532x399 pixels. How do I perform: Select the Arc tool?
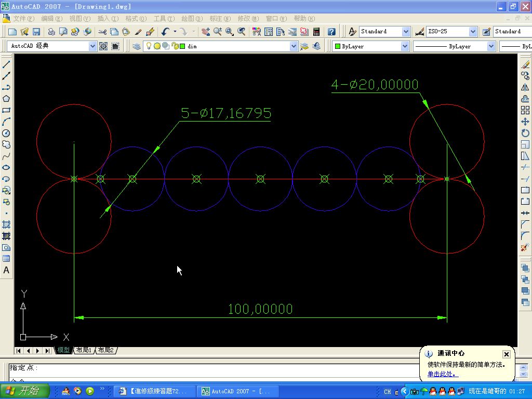coord(6,122)
